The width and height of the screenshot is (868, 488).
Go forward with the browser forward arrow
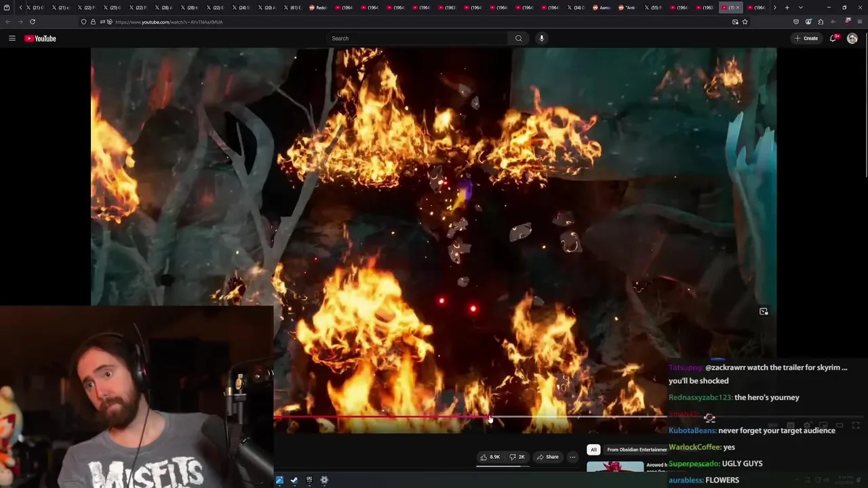[x=20, y=22]
